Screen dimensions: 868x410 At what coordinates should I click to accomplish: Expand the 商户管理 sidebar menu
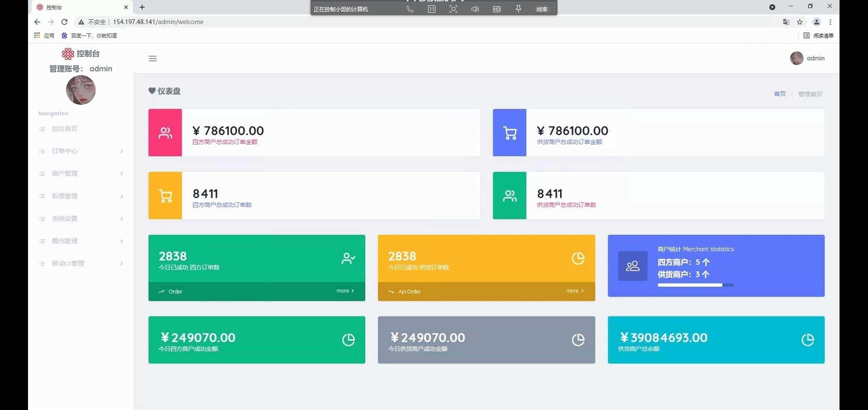click(65, 173)
